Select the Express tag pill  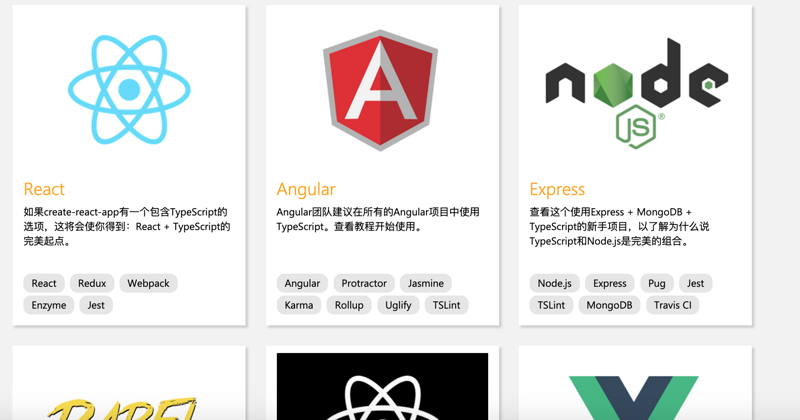pos(610,283)
